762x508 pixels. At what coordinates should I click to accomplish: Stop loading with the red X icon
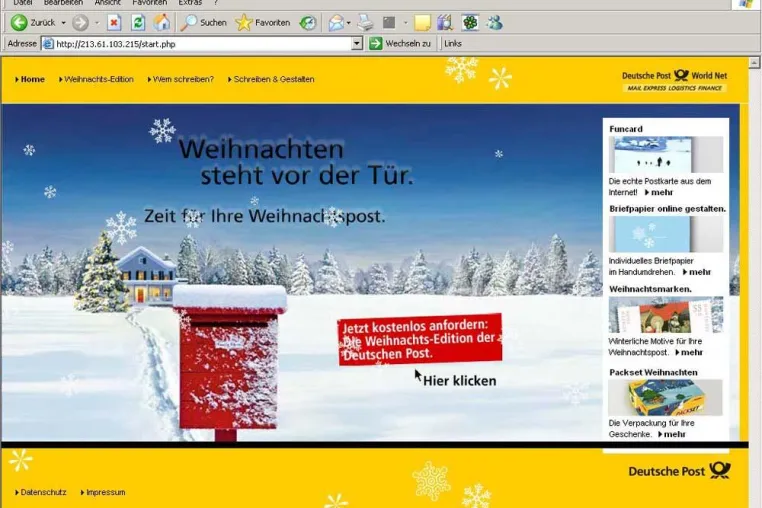[114, 22]
